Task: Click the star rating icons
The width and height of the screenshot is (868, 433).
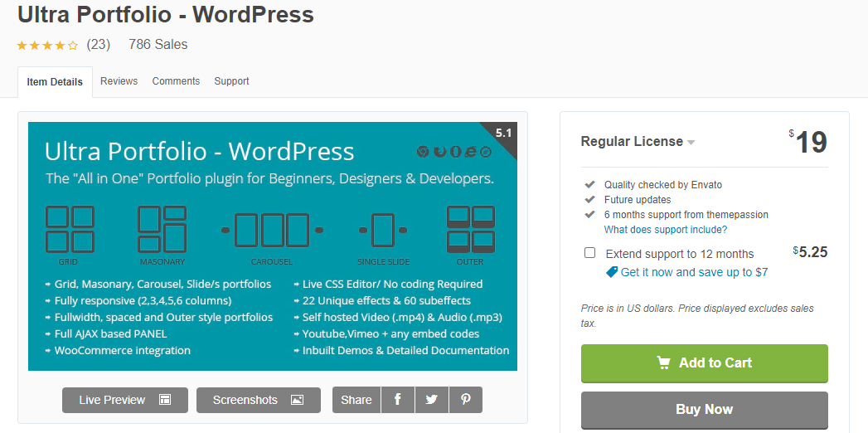Action: point(47,46)
